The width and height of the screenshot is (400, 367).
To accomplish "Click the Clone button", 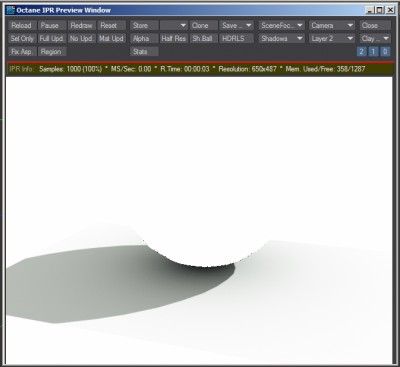I will tap(204, 25).
